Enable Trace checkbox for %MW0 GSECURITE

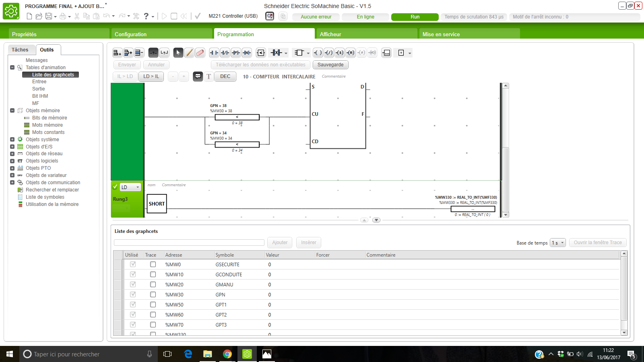pyautogui.click(x=153, y=264)
